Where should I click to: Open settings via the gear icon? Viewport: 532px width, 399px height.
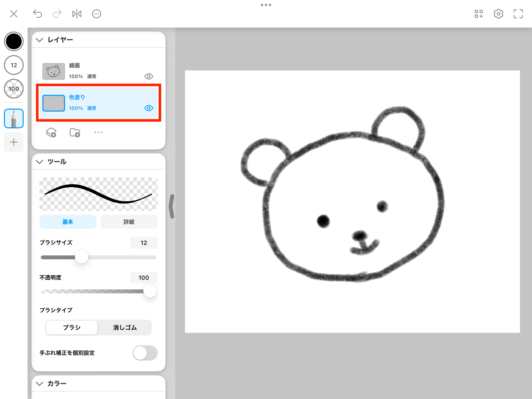pyautogui.click(x=499, y=14)
